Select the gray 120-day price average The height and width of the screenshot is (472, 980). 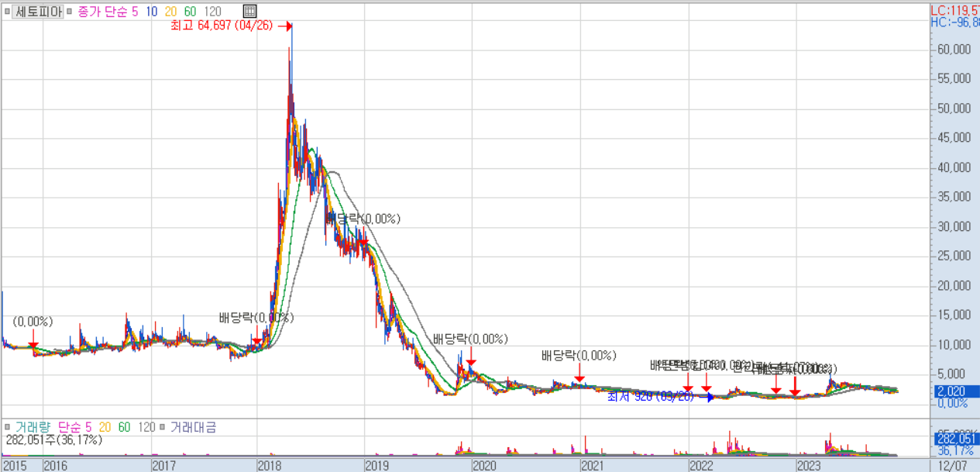point(212,12)
